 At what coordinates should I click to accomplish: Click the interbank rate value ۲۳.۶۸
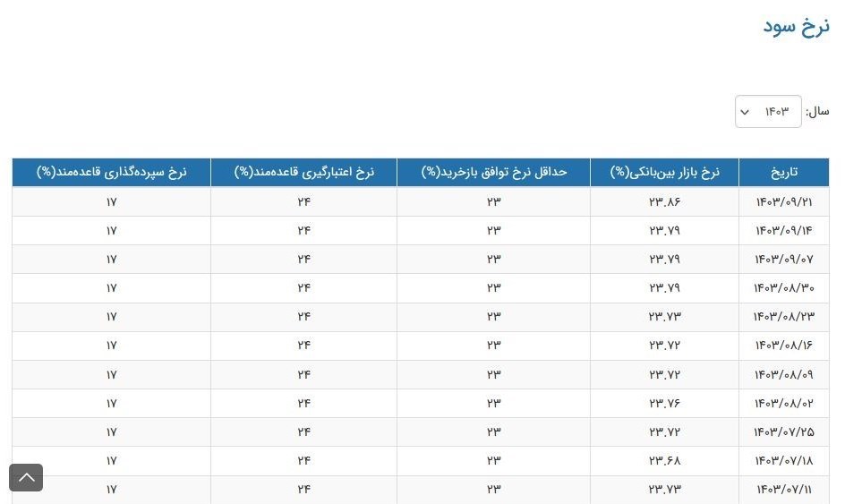(x=664, y=460)
